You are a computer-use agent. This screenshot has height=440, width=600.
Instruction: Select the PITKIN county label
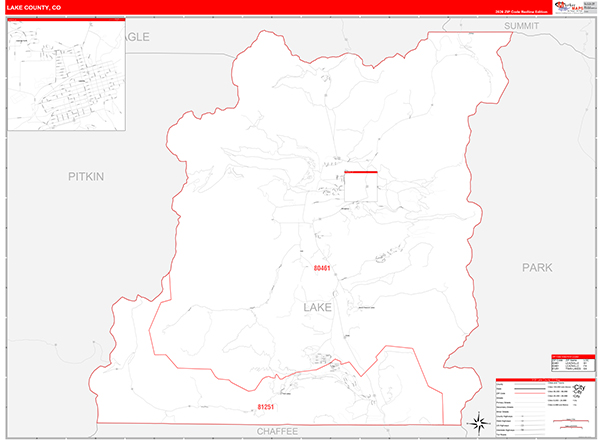point(86,176)
